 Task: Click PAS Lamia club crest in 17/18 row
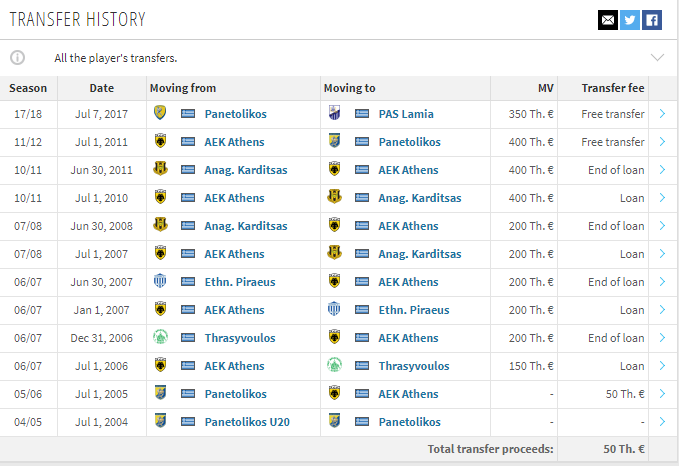tap(334, 113)
